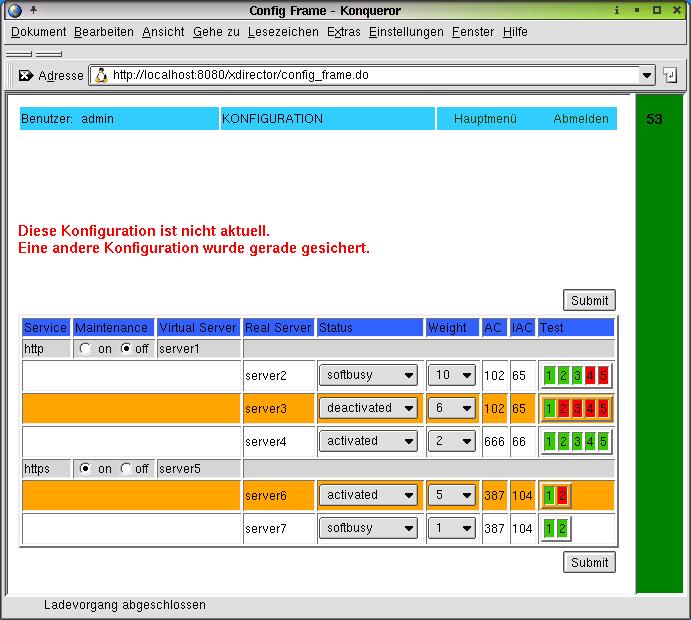
Task: Click the top Submit button
Action: point(589,300)
